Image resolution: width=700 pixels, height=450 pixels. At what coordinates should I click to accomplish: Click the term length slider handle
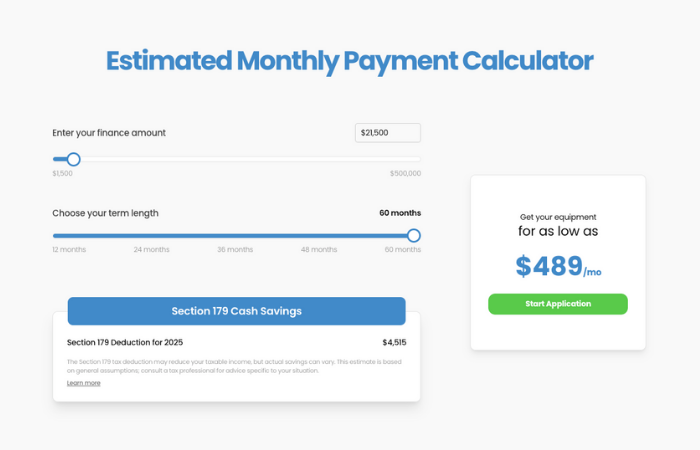pos(414,235)
